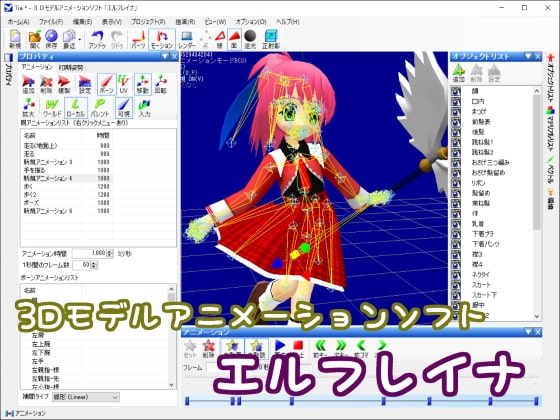The height and width of the screenshot is (420, 560).
Task: Toggle visibility of 顔 object
Action: (456, 91)
